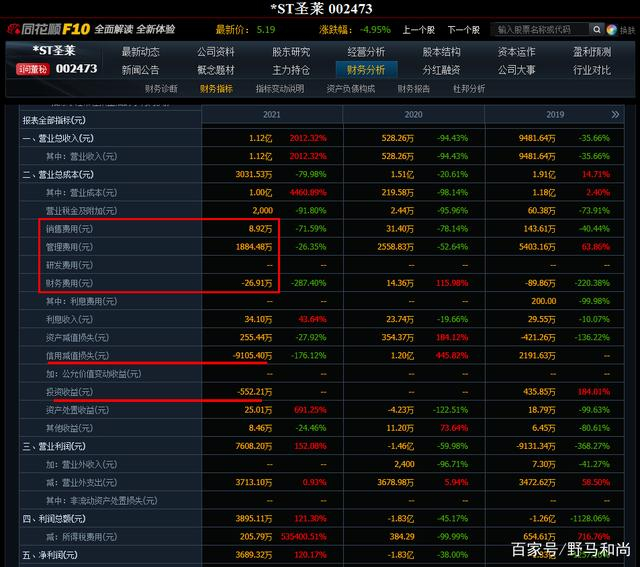Switch to 资产负债构成 sub-tab
The image size is (640, 567).
pos(351,89)
